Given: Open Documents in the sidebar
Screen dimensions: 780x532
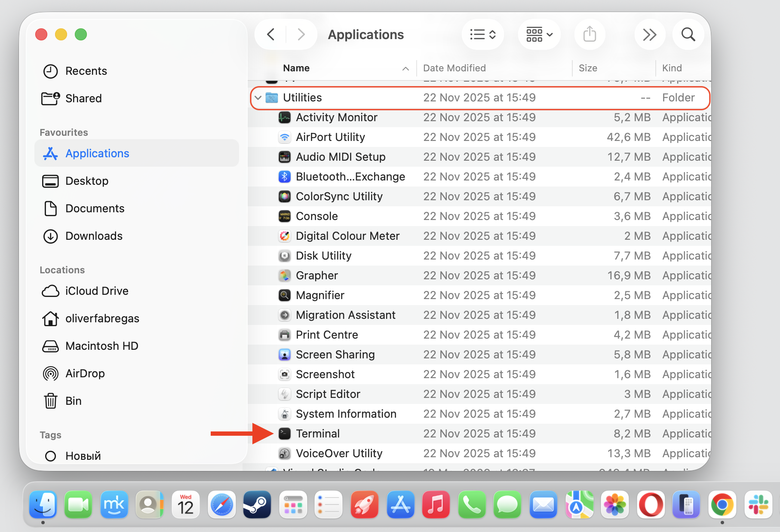Looking at the screenshot, I should [x=136, y=208].
